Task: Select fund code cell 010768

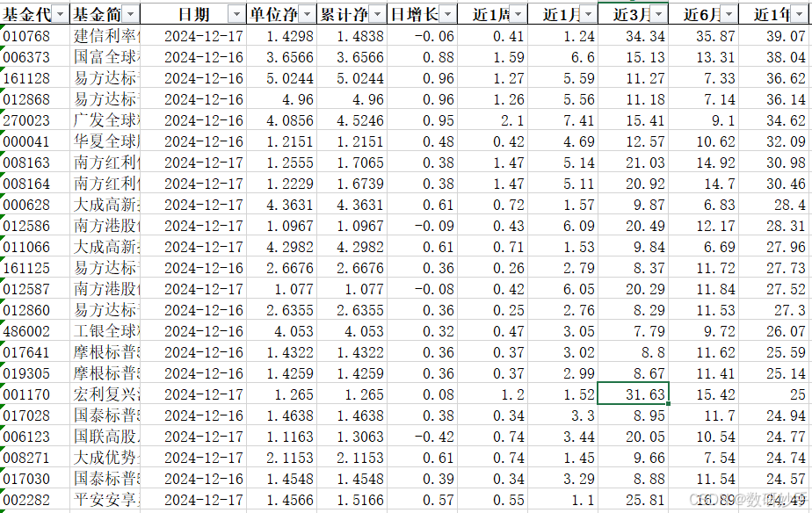Action: [35, 36]
